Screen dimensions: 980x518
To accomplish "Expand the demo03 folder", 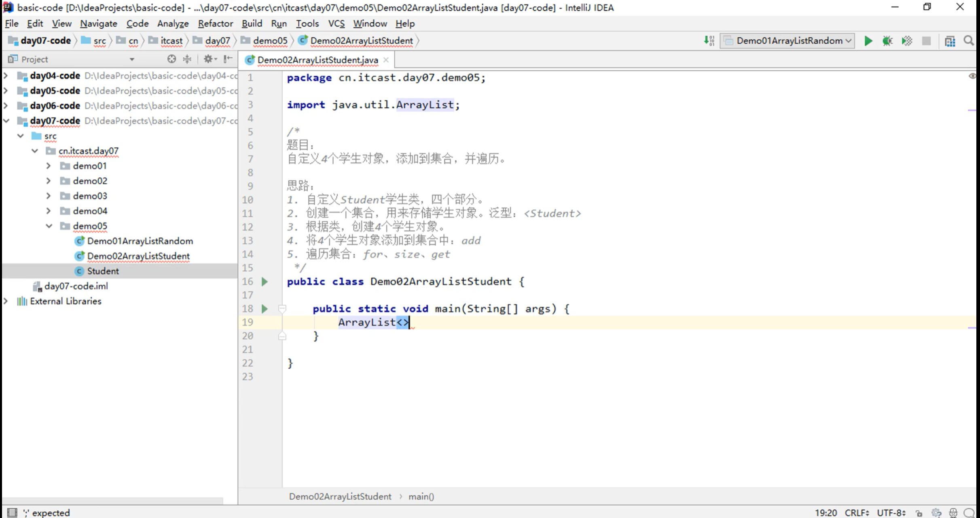I will point(49,196).
